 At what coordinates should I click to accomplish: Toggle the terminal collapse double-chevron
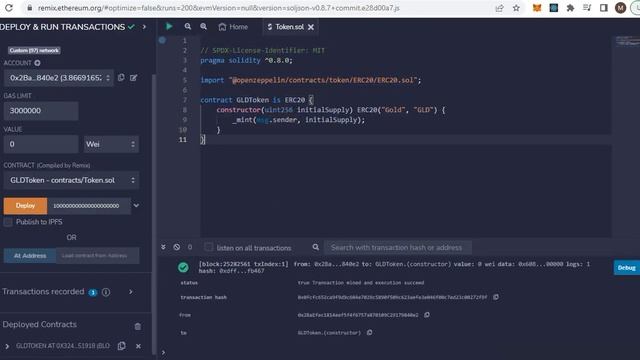pos(163,247)
